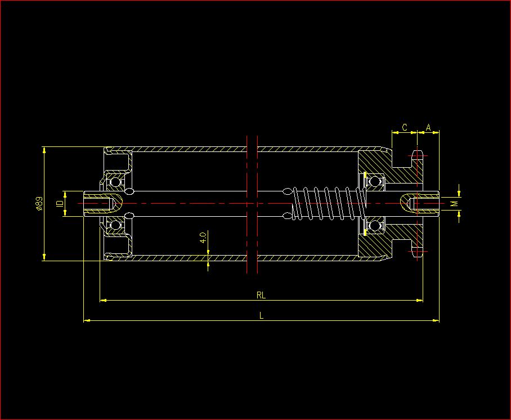The image size is (511, 420).
Task: Select the lower left bearing ball
Action: tap(116, 225)
